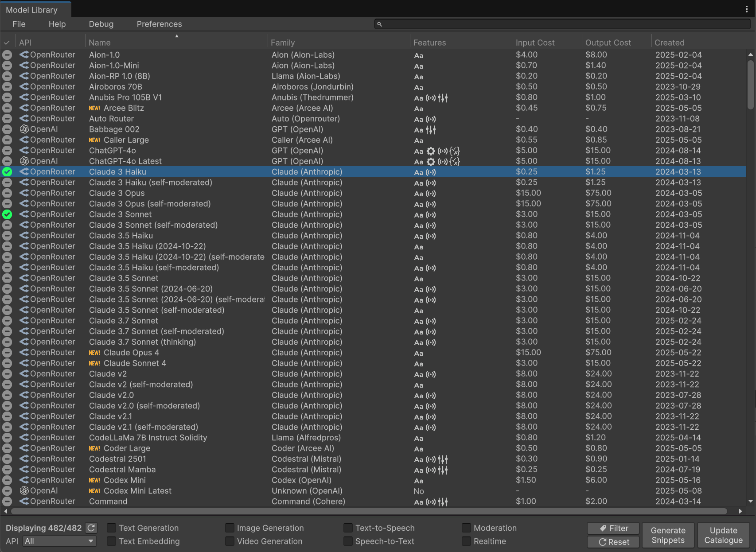
Task: Check the Speech-to-Text checkbox
Action: tap(348, 541)
